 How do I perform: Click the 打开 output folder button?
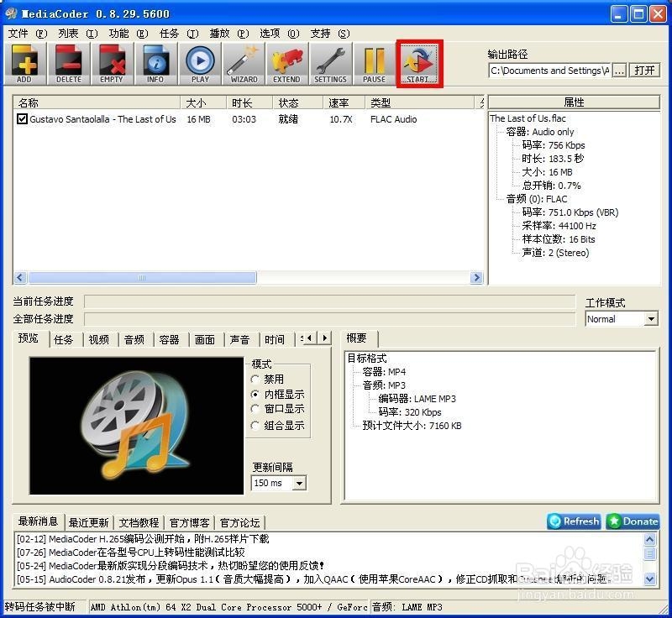(644, 71)
